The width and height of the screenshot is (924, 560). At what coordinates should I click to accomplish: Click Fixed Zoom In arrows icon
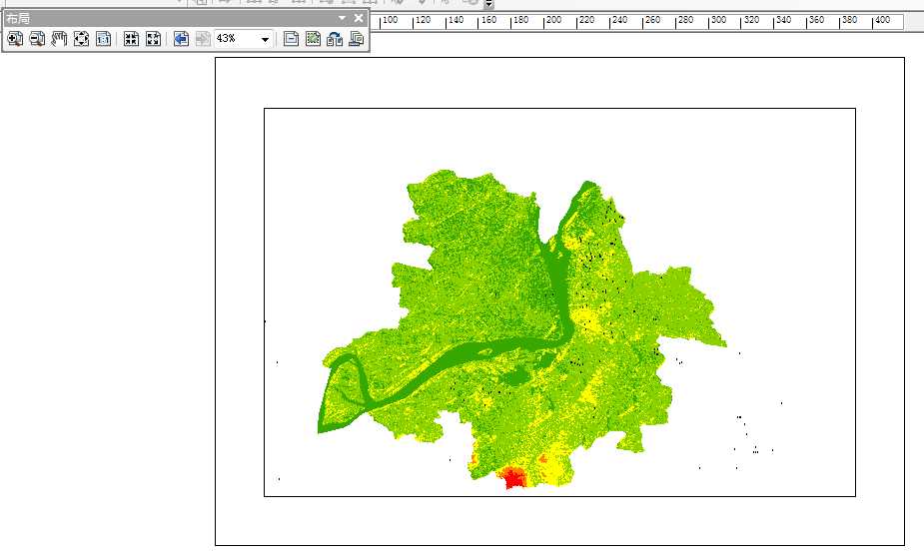131,39
